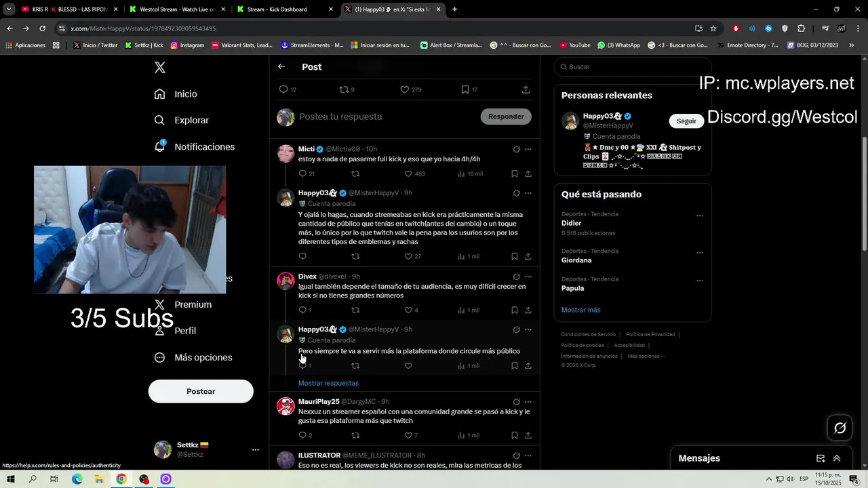This screenshot has width=868, height=488.
Task: Open the taskbar notification center
Action: [854, 479]
